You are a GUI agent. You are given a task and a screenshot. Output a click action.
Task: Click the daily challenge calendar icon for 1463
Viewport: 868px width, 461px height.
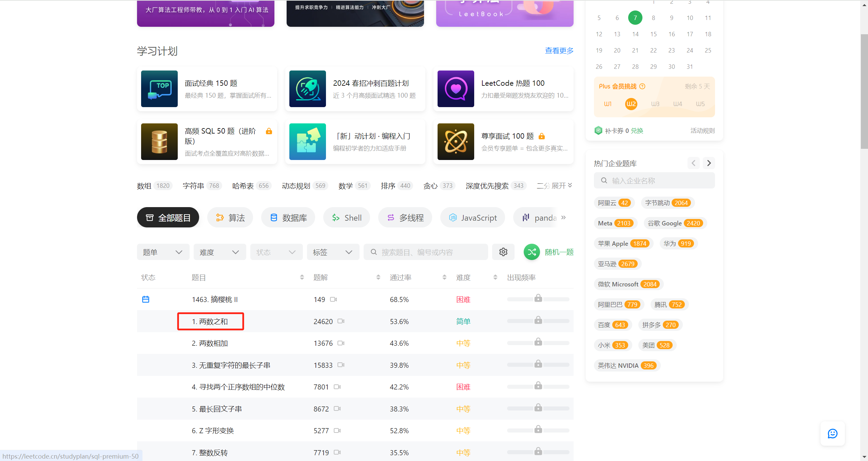click(146, 299)
